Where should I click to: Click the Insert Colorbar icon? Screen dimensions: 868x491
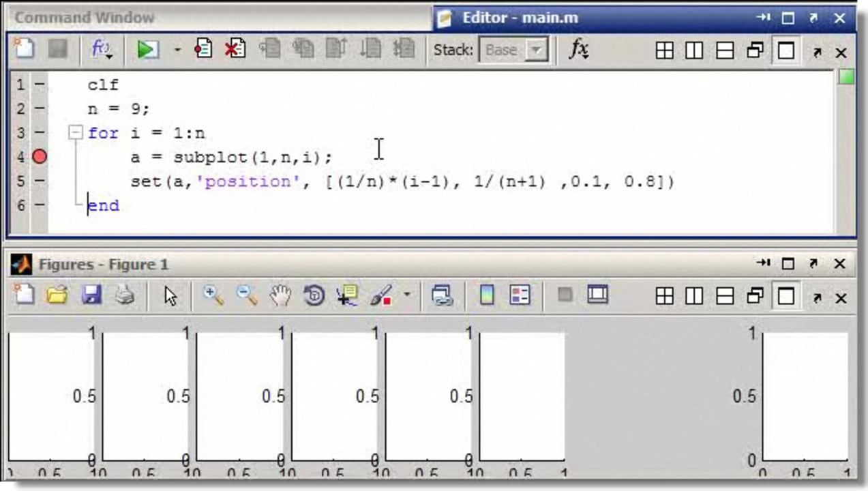click(x=486, y=295)
